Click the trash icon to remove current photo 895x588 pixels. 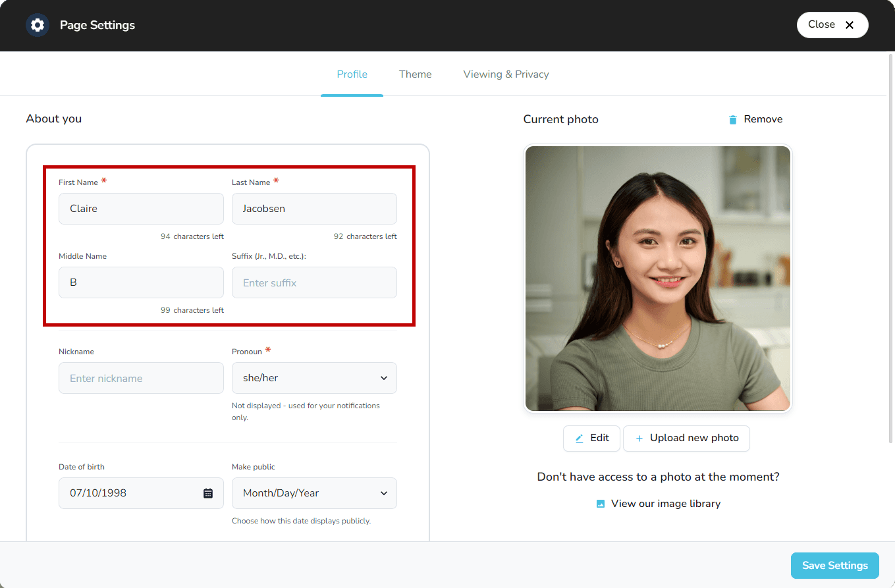732,119
